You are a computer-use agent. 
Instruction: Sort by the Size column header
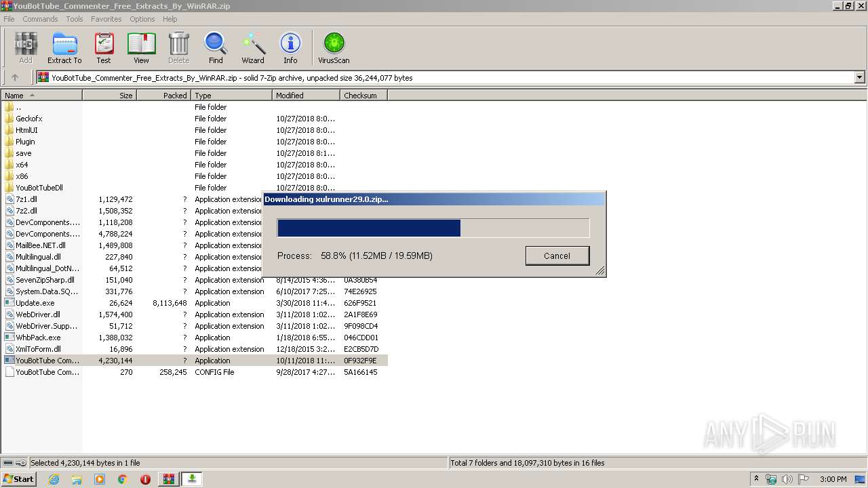click(110, 96)
